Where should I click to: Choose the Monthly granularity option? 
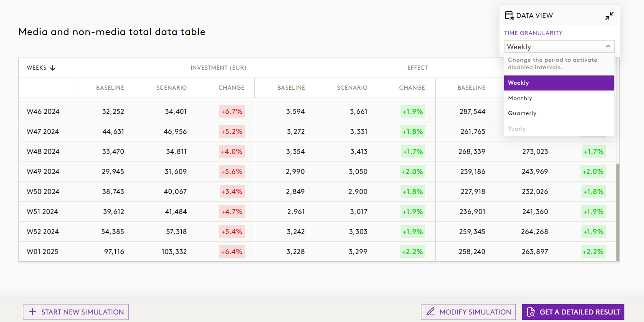(559, 98)
